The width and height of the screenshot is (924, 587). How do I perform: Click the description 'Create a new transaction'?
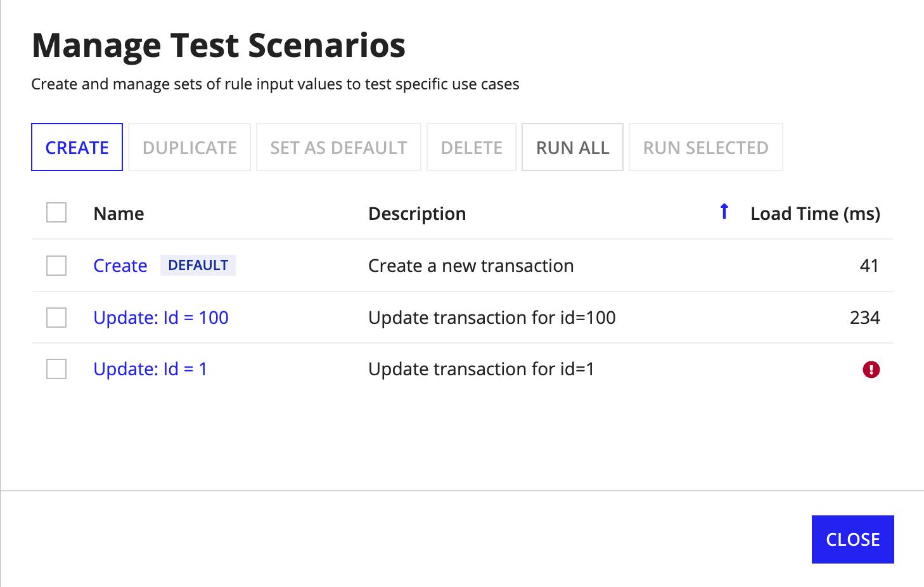[x=471, y=266]
